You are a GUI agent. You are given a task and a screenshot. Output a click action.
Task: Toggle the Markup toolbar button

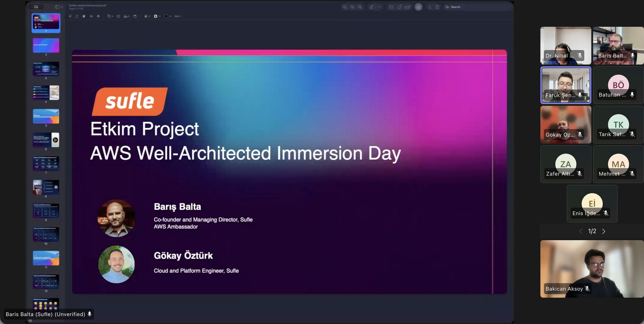tap(418, 7)
